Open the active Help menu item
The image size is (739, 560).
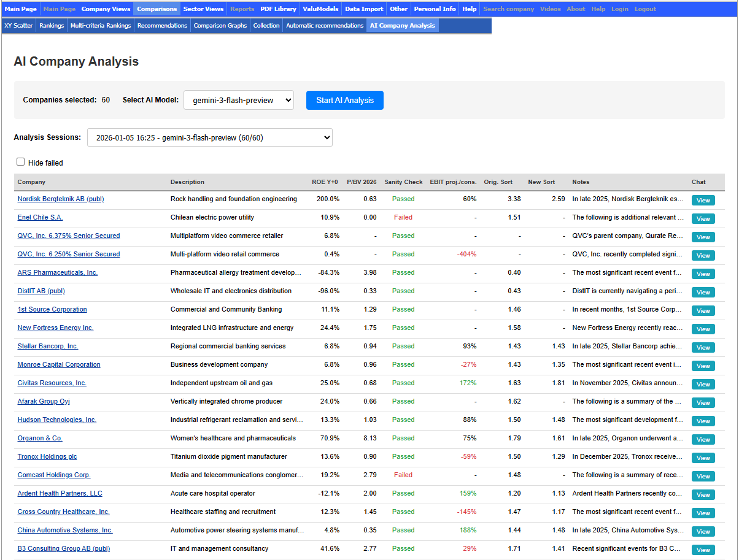tap(470, 9)
